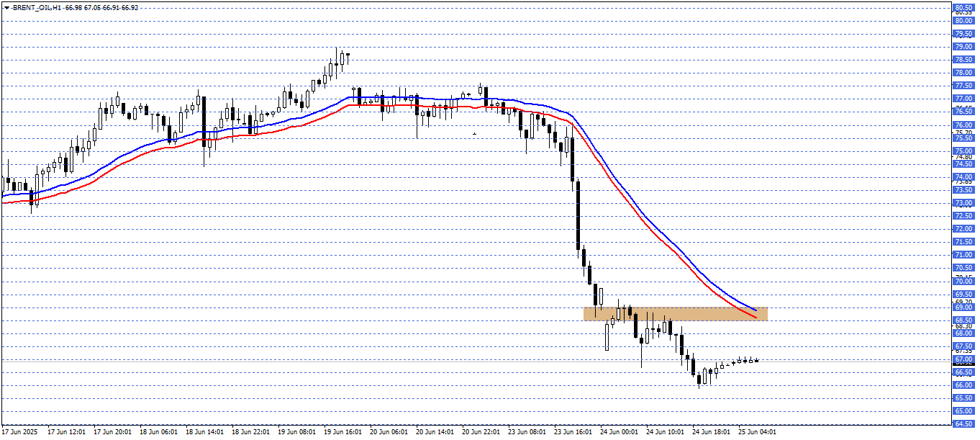Click the 17 Jun 20:01 time label
The width and height of the screenshot is (980, 440).
[x=112, y=432]
